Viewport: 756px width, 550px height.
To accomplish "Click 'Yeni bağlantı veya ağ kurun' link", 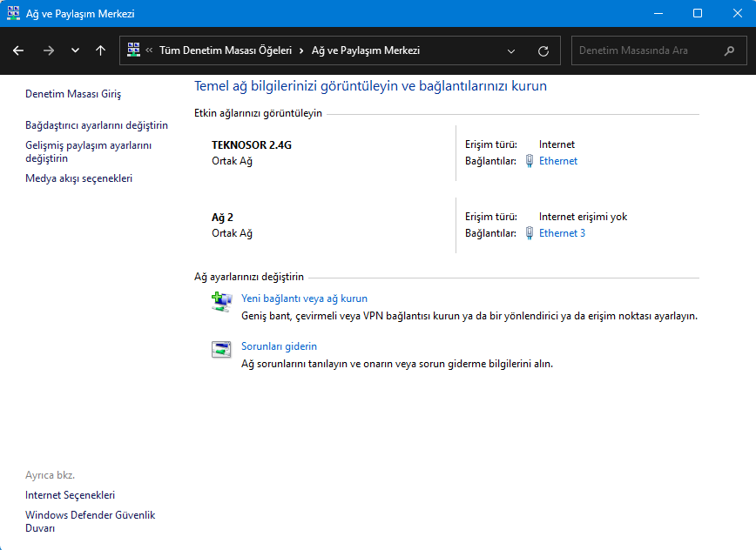I will [304, 298].
